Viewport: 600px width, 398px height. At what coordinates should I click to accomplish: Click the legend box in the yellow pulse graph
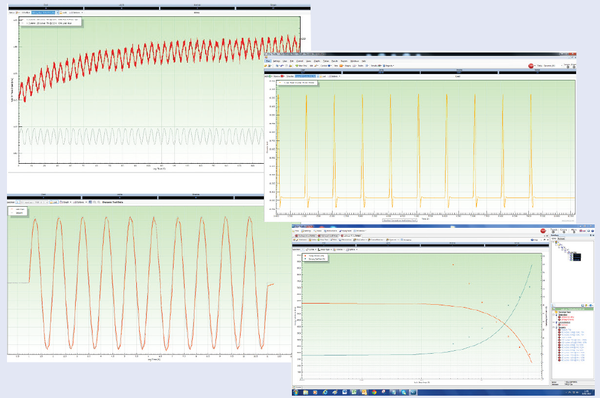pyautogui.click(x=297, y=83)
